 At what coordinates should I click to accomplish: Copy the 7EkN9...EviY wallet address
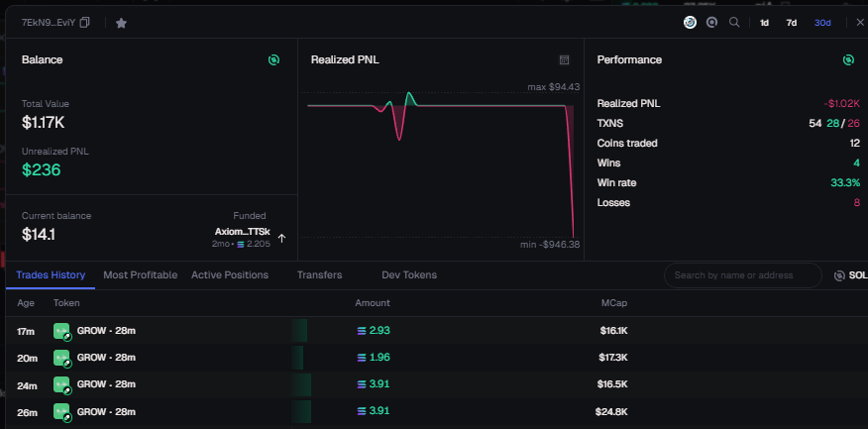pyautogui.click(x=84, y=23)
